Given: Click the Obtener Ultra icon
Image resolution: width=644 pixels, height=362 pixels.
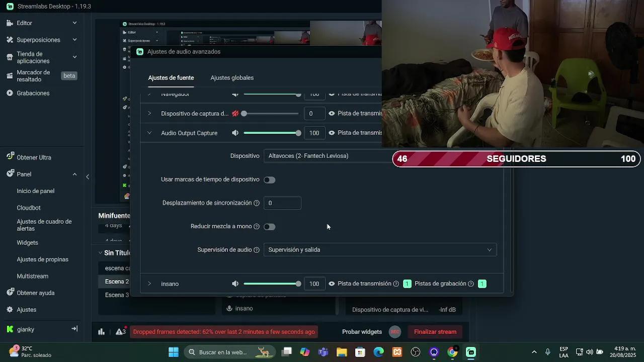Looking at the screenshot, I should pyautogui.click(x=10, y=157).
